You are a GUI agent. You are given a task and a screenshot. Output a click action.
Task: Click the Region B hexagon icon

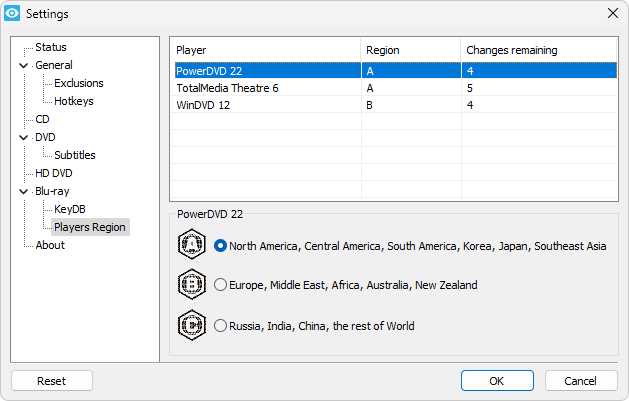[191, 285]
